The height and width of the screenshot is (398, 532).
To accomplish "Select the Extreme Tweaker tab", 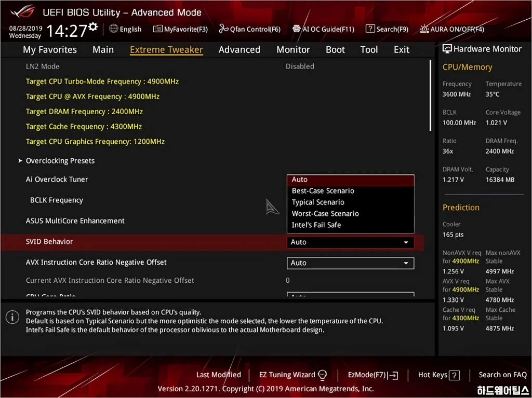I will tap(166, 49).
